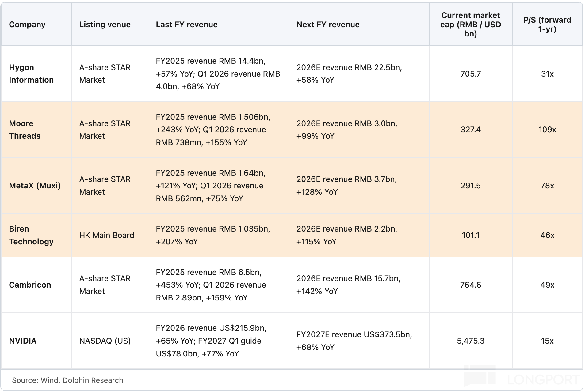The width and height of the screenshot is (585, 392).
Task: Click the Moore Threads company name
Action: pos(25,130)
